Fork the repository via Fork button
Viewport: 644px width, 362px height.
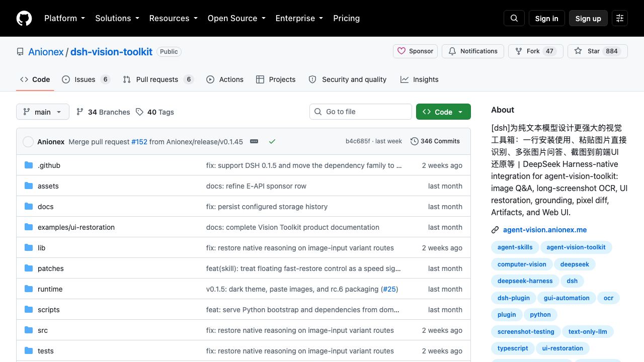point(536,51)
